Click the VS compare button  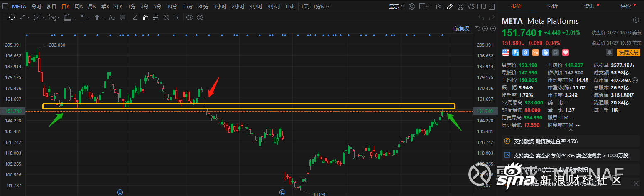(x=471, y=6)
